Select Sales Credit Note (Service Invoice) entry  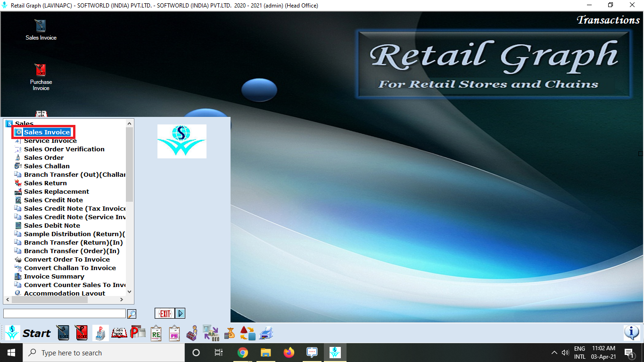(x=75, y=217)
